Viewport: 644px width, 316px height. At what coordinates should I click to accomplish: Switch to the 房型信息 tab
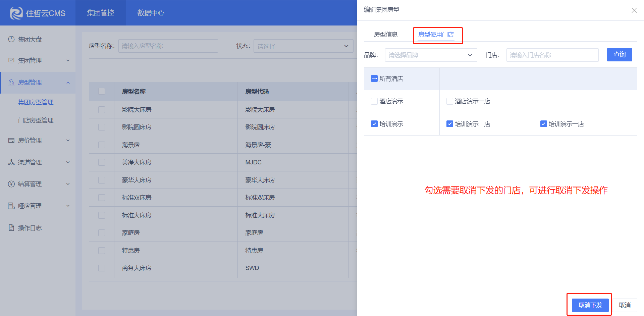(385, 34)
